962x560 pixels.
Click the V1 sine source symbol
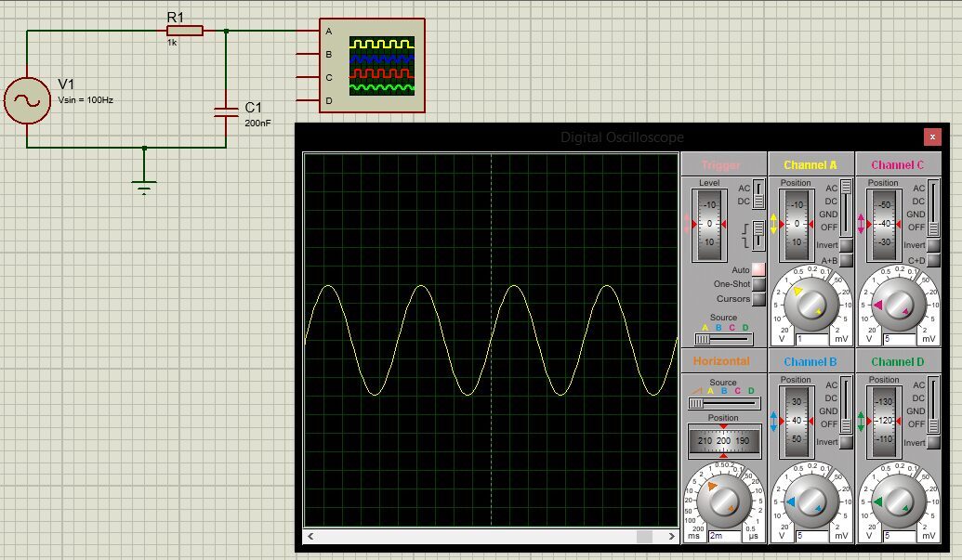point(27,100)
